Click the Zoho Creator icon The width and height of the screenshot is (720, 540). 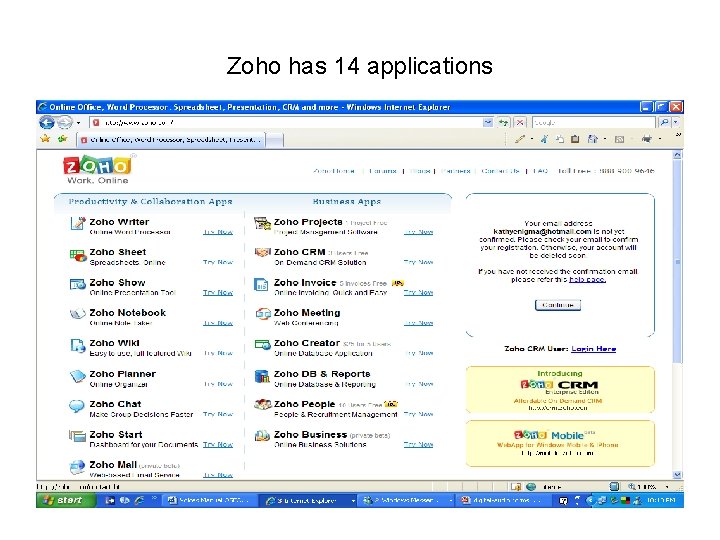tap(263, 344)
